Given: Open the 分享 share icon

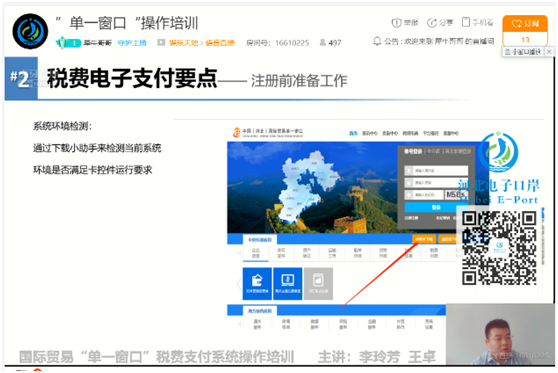Looking at the screenshot, I should point(432,23).
